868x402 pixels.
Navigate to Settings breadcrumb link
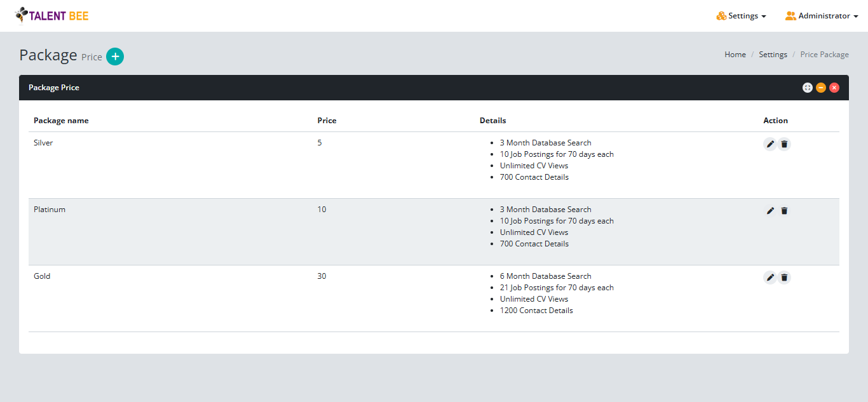point(773,55)
